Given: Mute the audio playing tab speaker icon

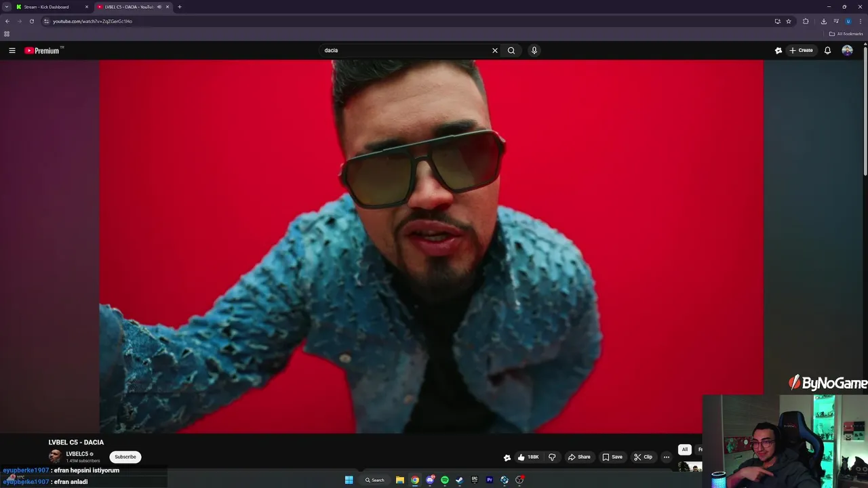Looking at the screenshot, I should (x=159, y=7).
